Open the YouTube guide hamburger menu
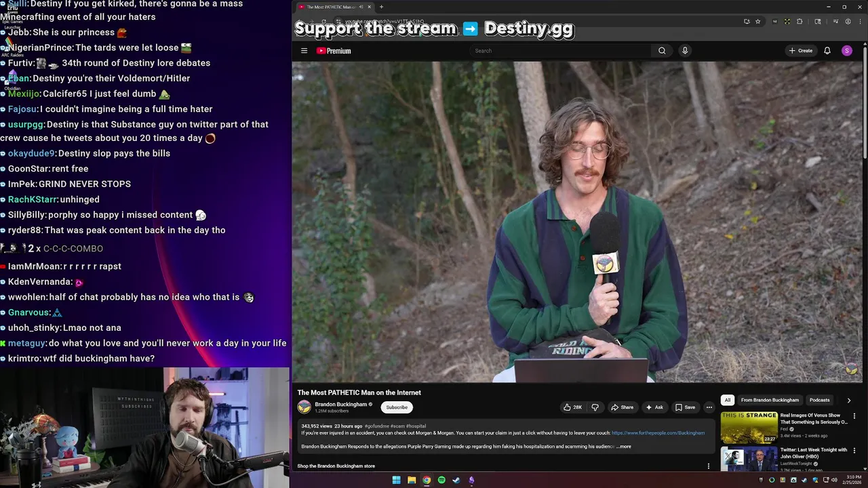868x488 pixels. [304, 51]
